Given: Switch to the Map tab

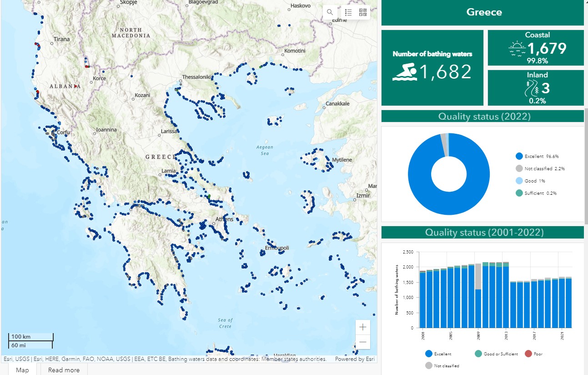Looking at the screenshot, I should (22, 370).
